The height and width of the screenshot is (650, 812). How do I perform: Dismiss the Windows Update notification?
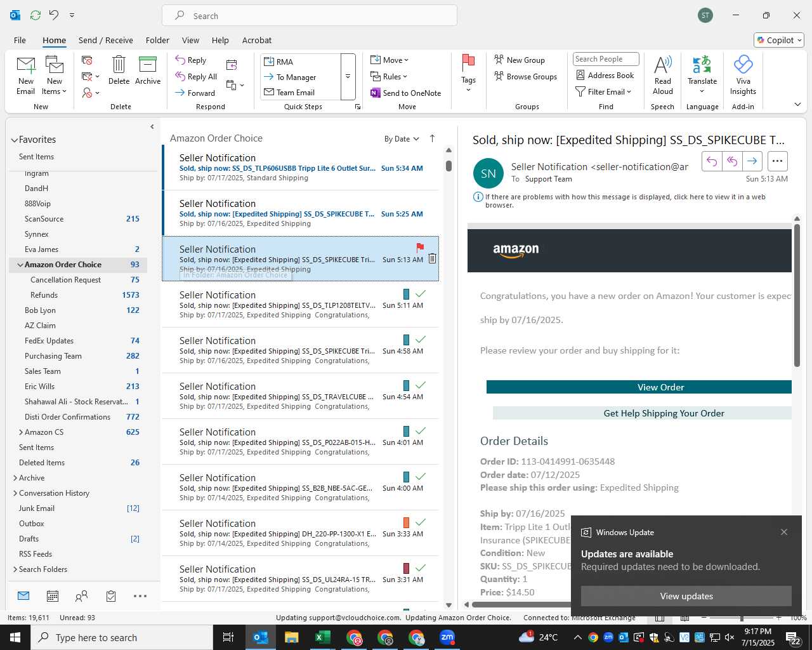coord(784,532)
